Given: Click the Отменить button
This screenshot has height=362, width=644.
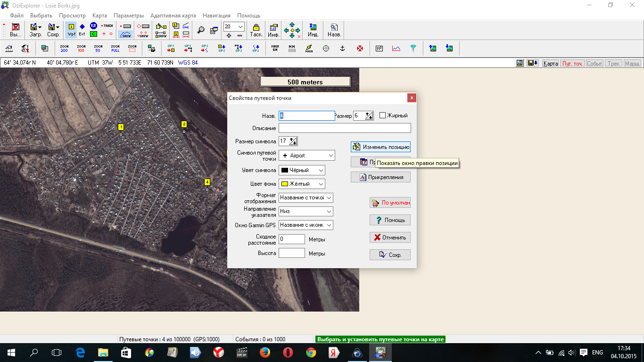Looking at the screenshot, I should tap(390, 237).
